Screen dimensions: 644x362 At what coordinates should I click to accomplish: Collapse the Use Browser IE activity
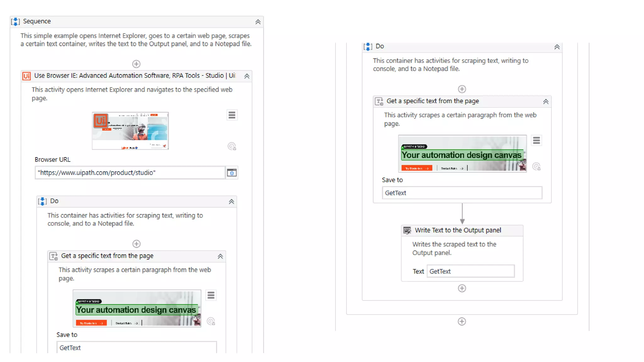click(247, 76)
